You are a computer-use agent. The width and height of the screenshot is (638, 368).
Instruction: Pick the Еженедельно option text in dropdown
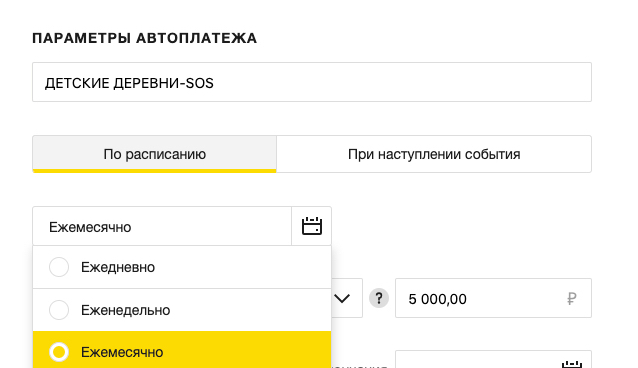click(x=125, y=310)
